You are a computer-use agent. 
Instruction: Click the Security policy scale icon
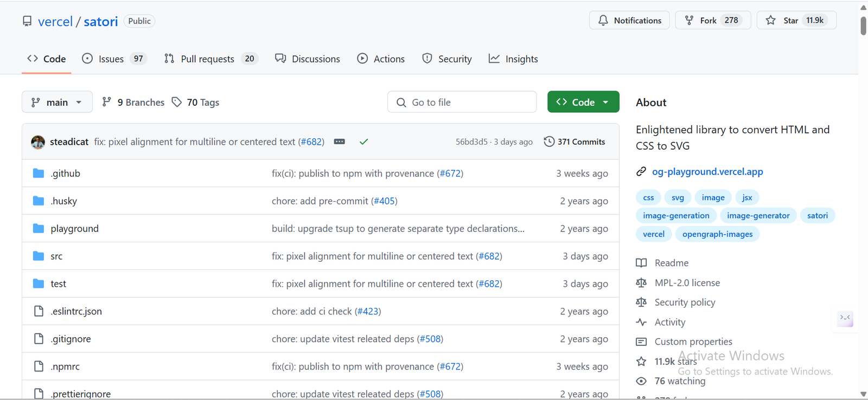641,302
